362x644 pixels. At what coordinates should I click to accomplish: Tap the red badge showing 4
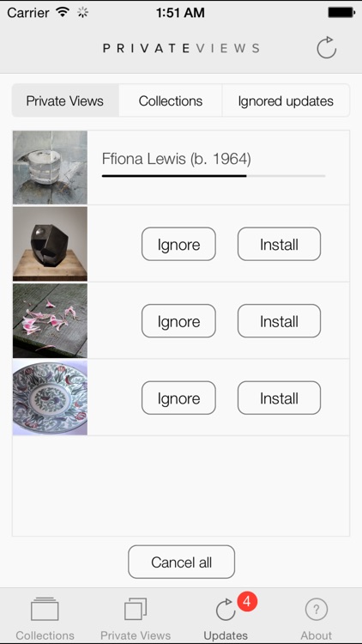(x=247, y=602)
